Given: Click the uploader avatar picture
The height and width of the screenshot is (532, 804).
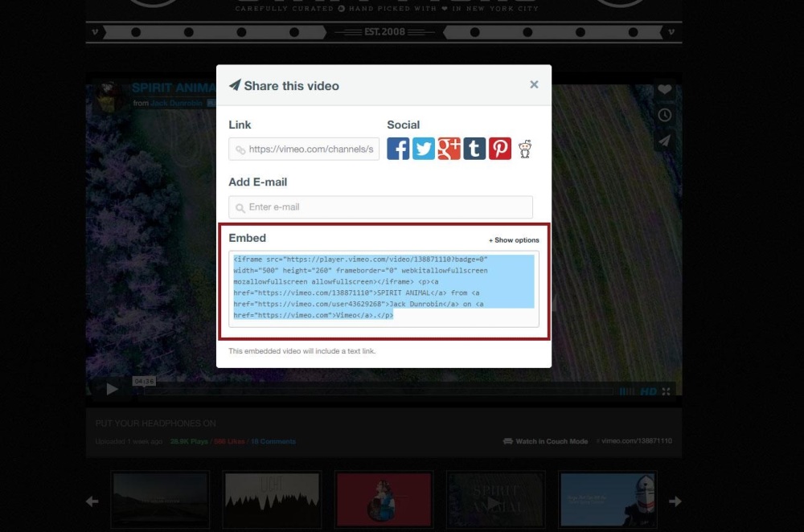Looking at the screenshot, I should pos(109,96).
